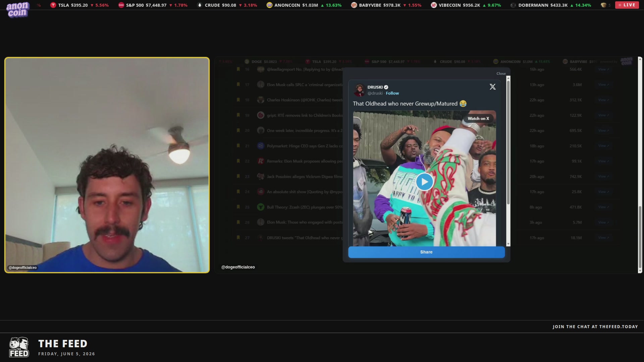Select the Jack Posobiec alleges row
This screenshot has height=362, width=644.
(x=426, y=176)
